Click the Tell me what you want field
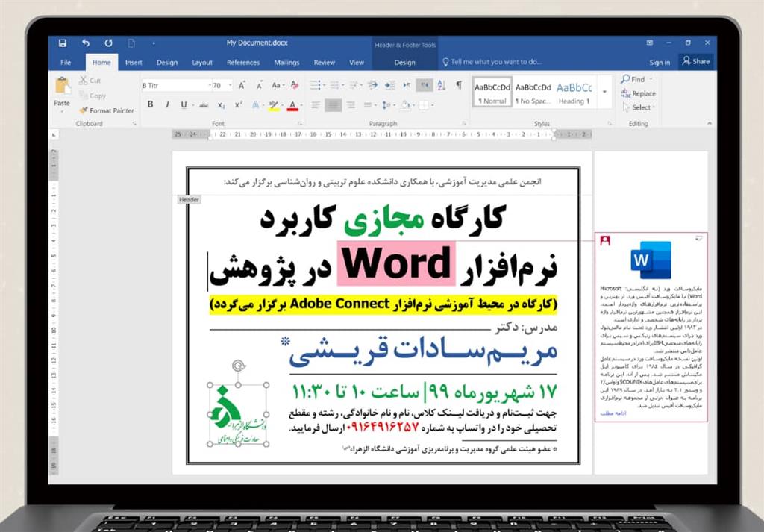Screen dimensions: 764x532 pos(492,62)
